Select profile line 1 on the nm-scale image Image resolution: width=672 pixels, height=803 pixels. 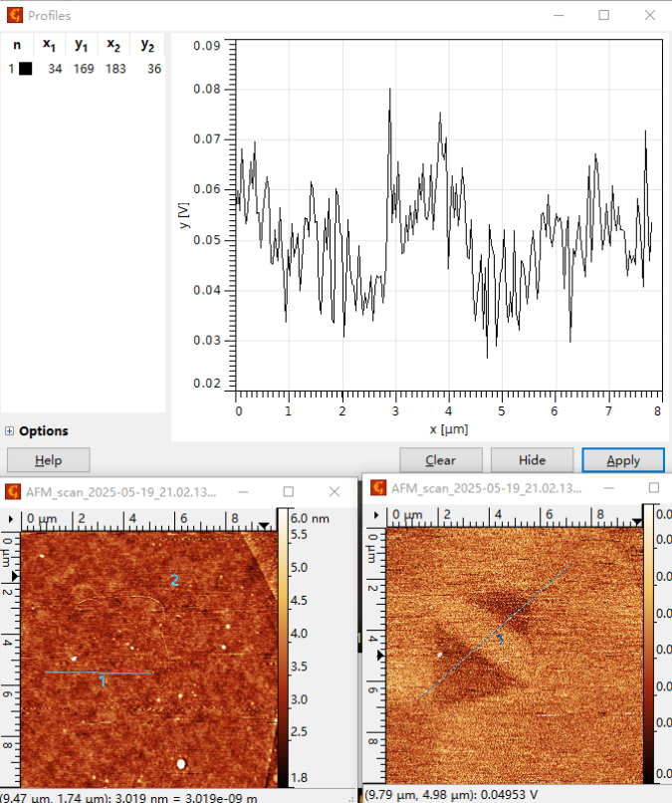tap(98, 673)
